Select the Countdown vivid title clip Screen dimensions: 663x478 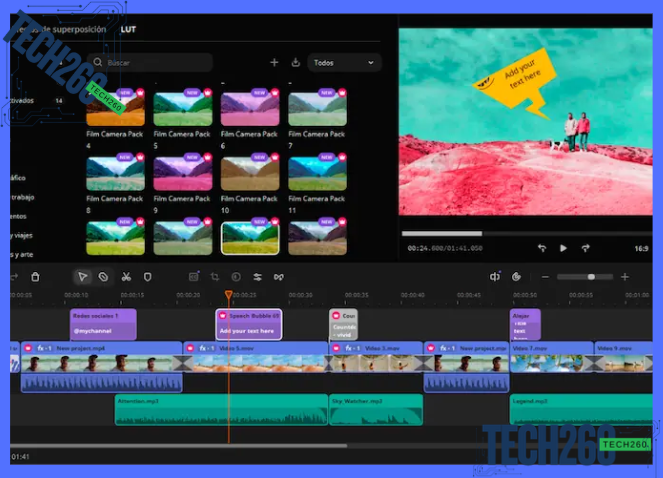coord(343,324)
